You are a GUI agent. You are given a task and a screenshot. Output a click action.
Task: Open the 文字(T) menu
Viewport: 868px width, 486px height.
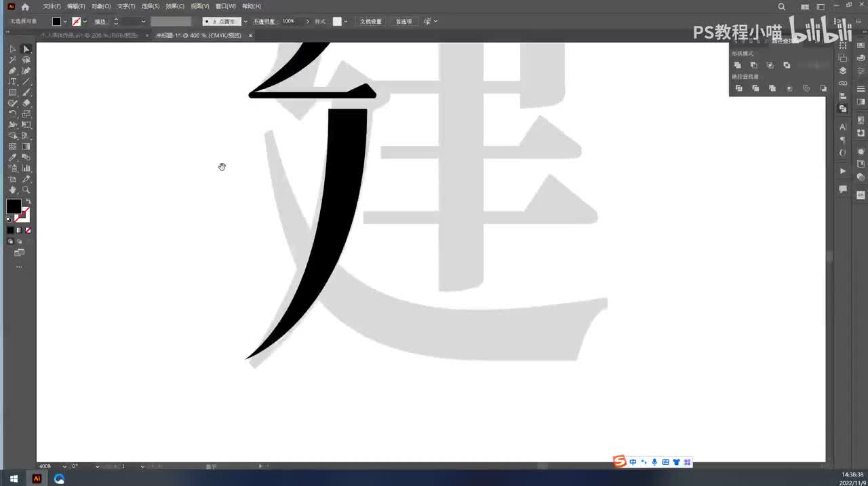[126, 6]
